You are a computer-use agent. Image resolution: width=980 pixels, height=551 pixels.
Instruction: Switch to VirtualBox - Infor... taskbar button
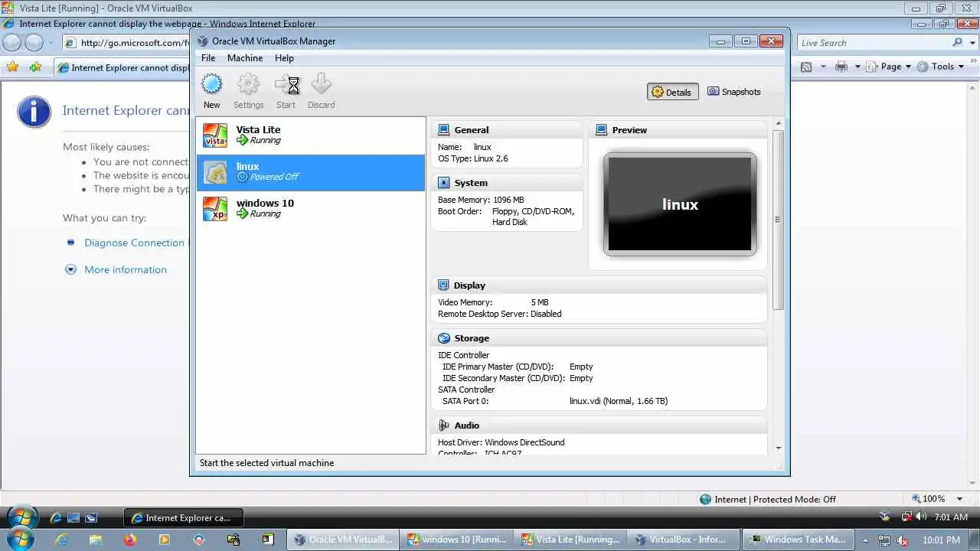tap(684, 540)
